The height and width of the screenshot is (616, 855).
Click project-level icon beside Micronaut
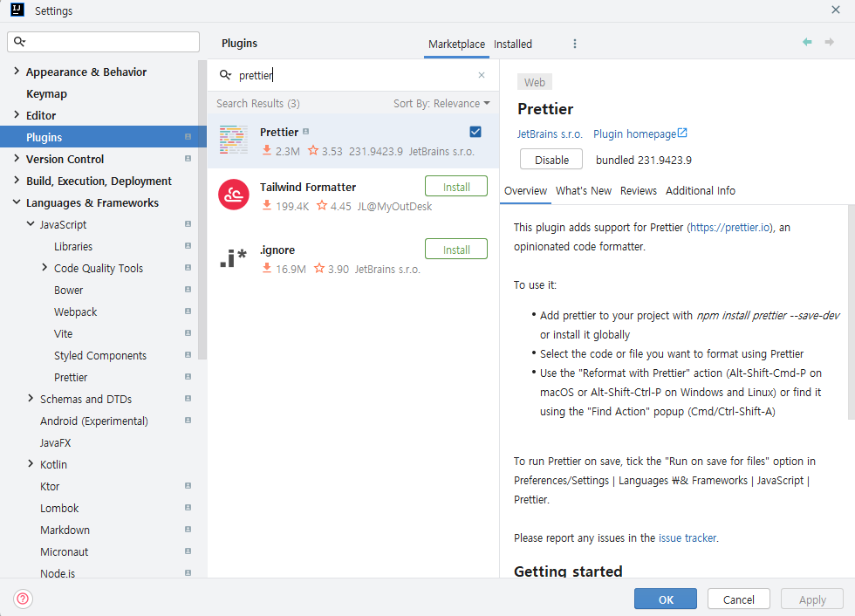pyautogui.click(x=188, y=551)
